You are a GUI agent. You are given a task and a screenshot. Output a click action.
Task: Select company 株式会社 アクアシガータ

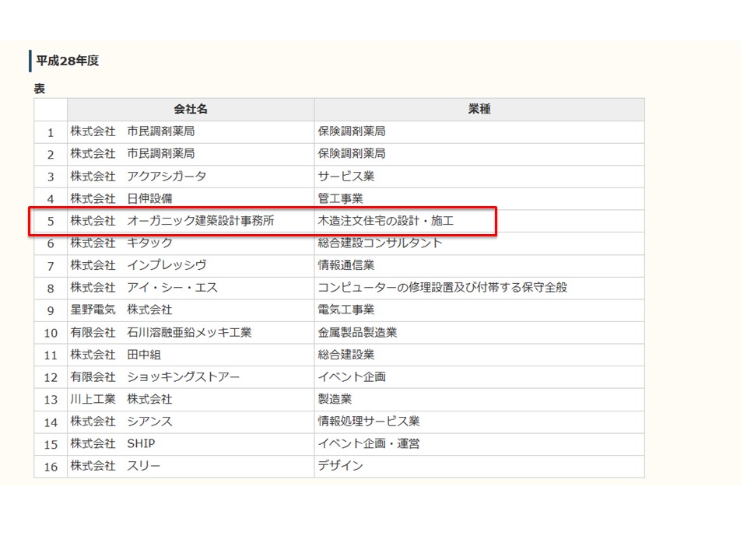(139, 177)
